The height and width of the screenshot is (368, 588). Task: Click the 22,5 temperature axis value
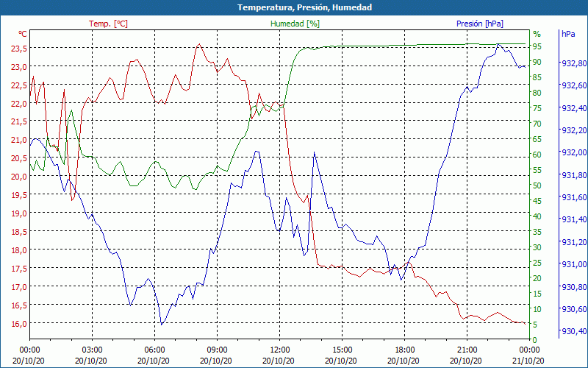[x=20, y=85]
